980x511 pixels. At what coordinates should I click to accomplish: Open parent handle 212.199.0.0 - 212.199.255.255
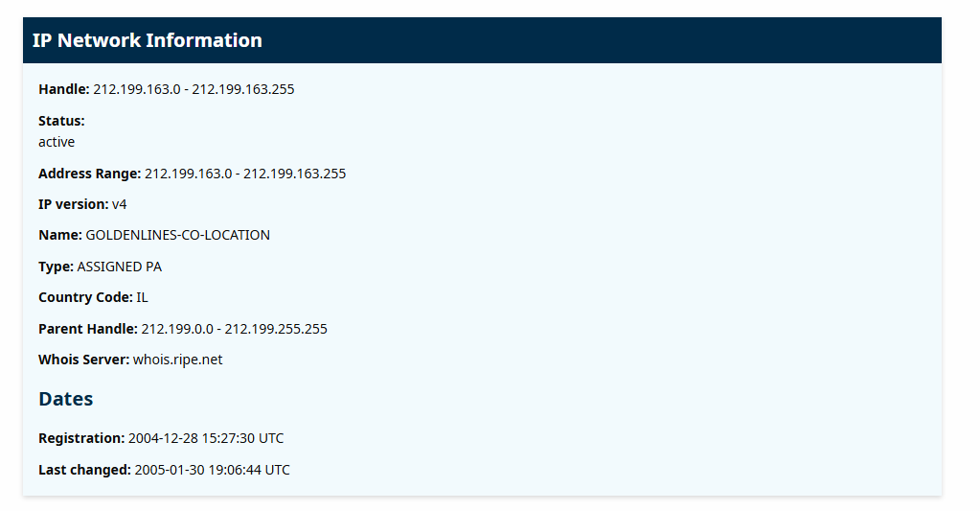pos(234,329)
